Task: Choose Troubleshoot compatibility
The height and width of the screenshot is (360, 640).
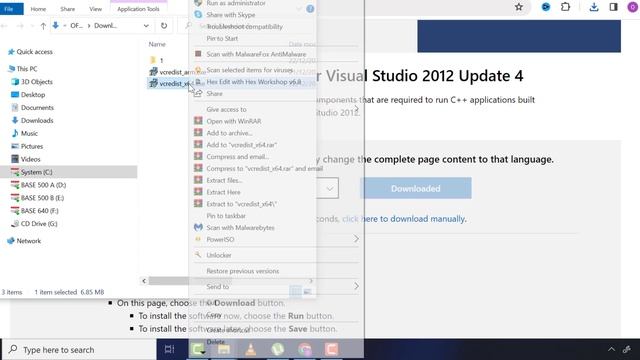Action: coord(244,27)
